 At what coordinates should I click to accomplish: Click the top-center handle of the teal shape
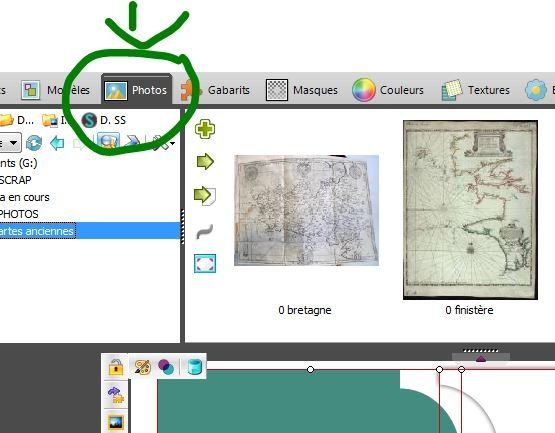pyautogui.click(x=310, y=370)
